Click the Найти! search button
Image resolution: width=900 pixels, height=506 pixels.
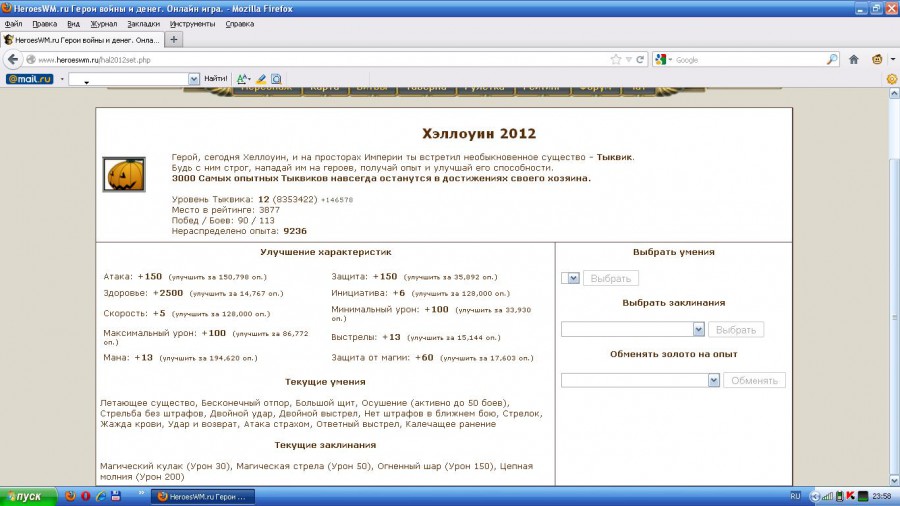216,79
